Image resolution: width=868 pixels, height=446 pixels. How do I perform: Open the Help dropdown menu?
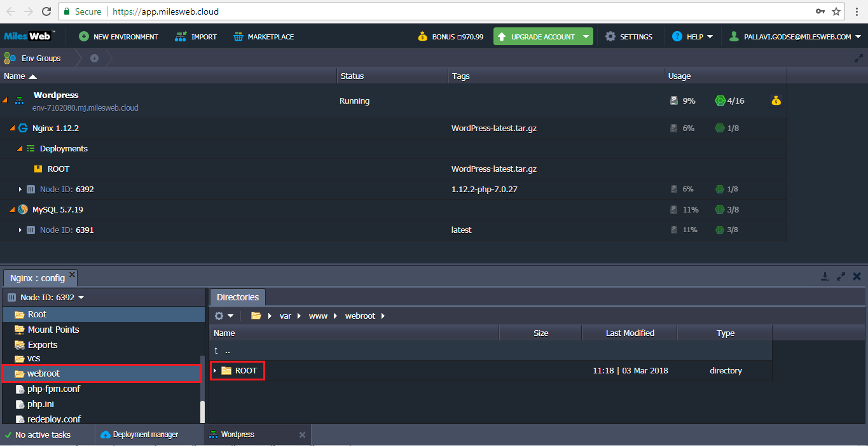point(710,37)
